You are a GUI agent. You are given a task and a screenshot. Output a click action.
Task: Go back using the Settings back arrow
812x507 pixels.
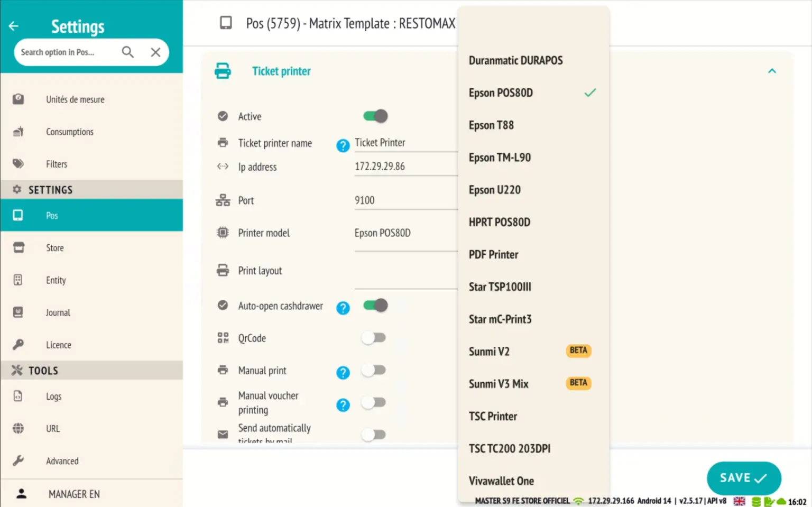pos(14,26)
